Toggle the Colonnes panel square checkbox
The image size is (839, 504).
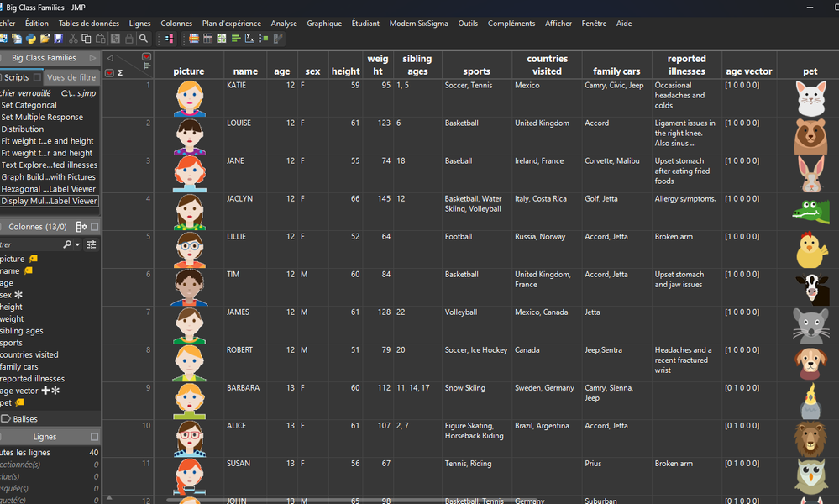pyautogui.click(x=95, y=227)
